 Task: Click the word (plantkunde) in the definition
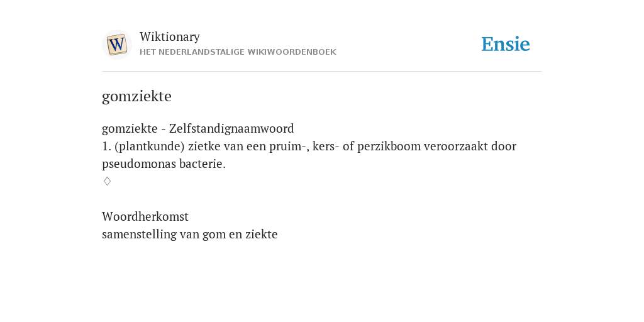150,146
